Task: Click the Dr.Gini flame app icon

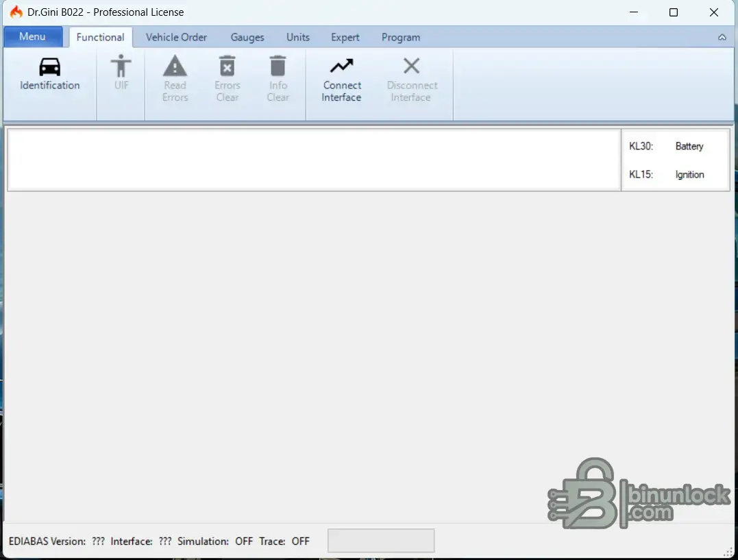Action: tap(16, 12)
